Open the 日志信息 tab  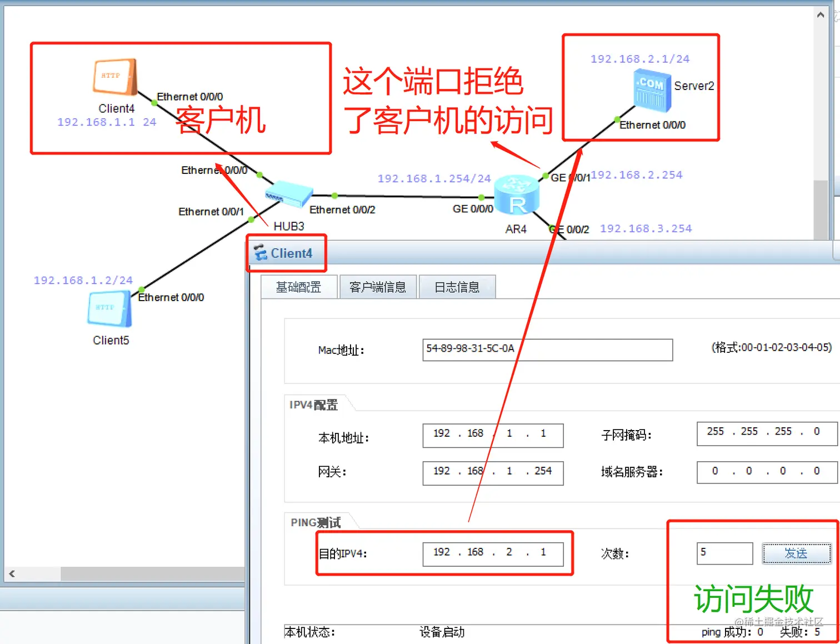457,287
